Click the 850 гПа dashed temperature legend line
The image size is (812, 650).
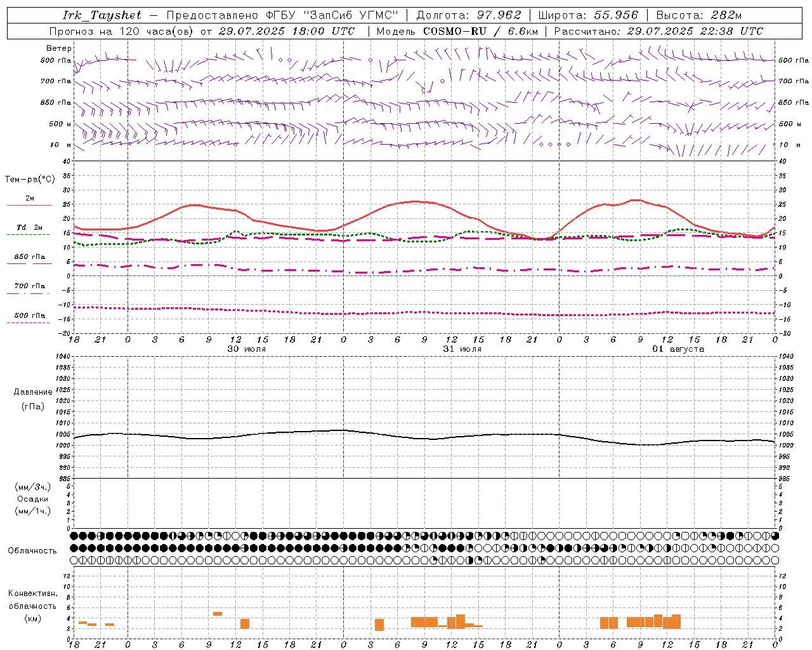[29, 263]
